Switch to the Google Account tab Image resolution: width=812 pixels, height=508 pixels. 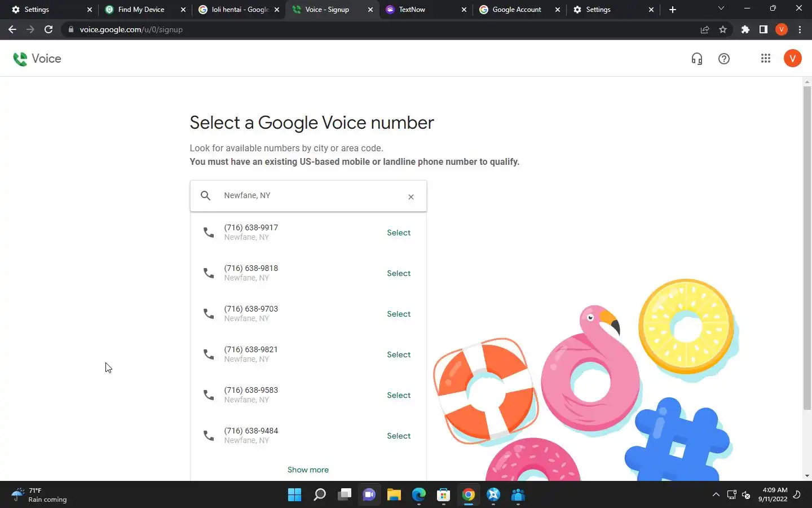(518, 10)
